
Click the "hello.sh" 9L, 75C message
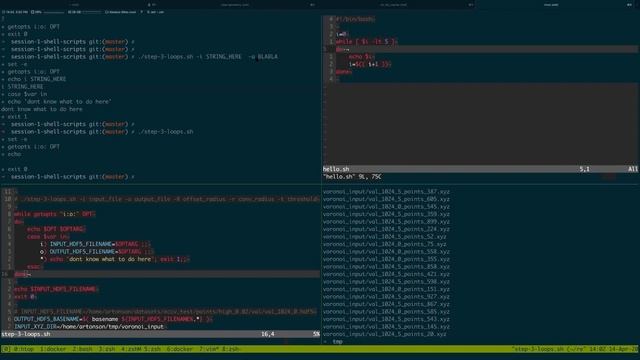click(x=352, y=177)
